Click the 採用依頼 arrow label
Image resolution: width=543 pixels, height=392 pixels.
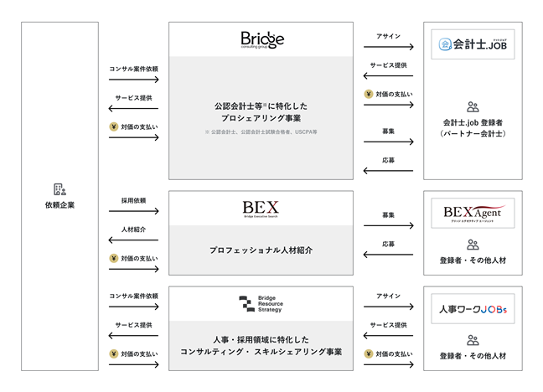(133, 200)
